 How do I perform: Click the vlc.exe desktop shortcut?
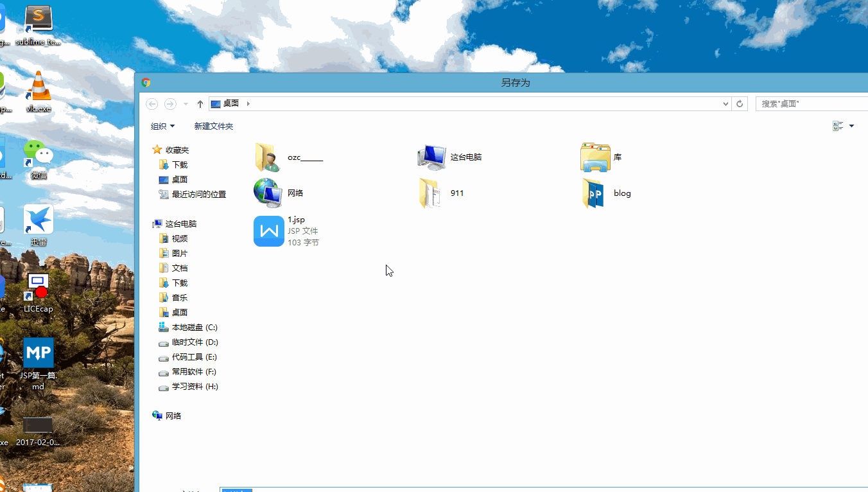pos(39,92)
